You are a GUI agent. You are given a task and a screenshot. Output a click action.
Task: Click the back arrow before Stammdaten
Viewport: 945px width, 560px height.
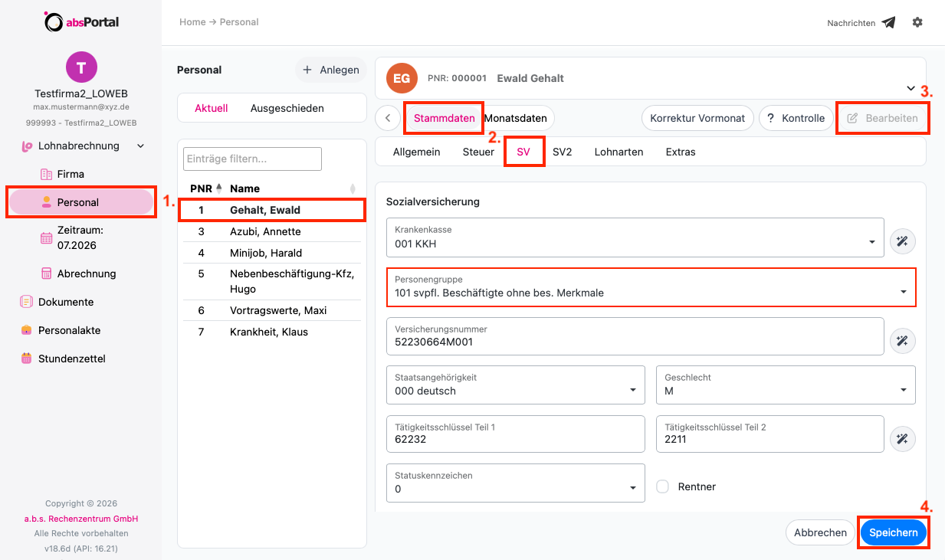pyautogui.click(x=388, y=118)
